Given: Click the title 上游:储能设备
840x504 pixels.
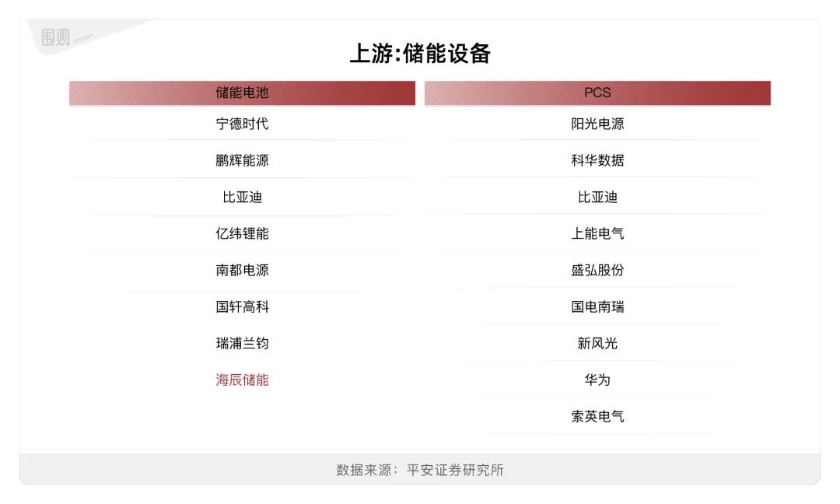Looking at the screenshot, I should (x=420, y=53).
